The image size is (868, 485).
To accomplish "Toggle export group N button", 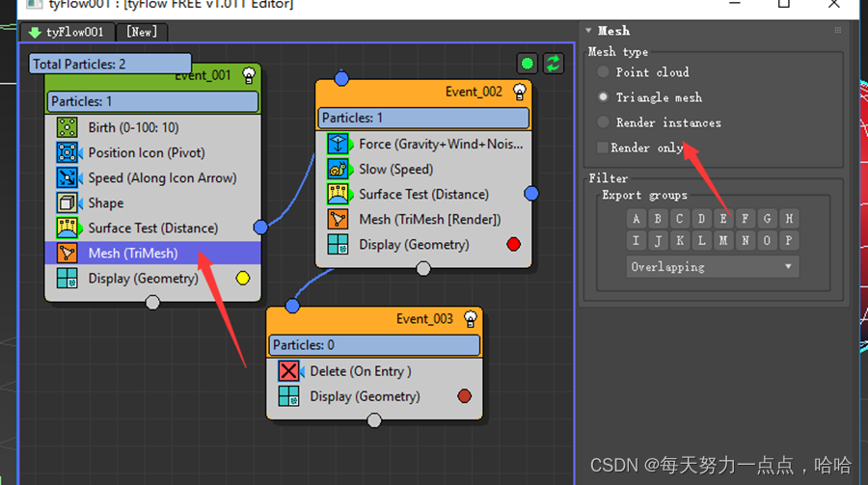I will (746, 241).
